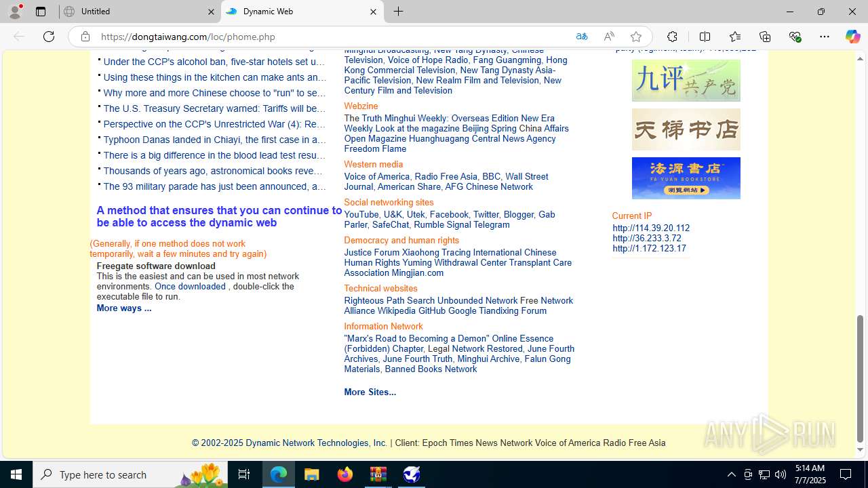This screenshot has height=488, width=868.
Task: Open the Collections icon
Action: click(765, 37)
